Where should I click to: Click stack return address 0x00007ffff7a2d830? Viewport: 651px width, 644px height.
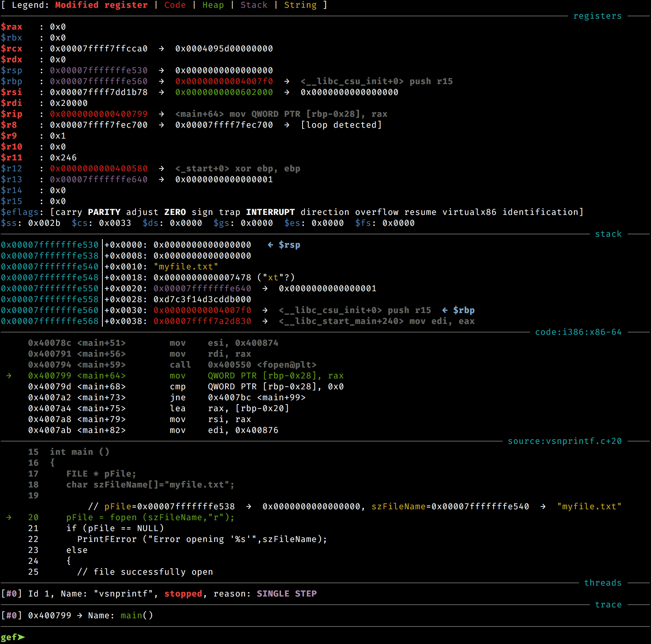pyautogui.click(x=202, y=321)
